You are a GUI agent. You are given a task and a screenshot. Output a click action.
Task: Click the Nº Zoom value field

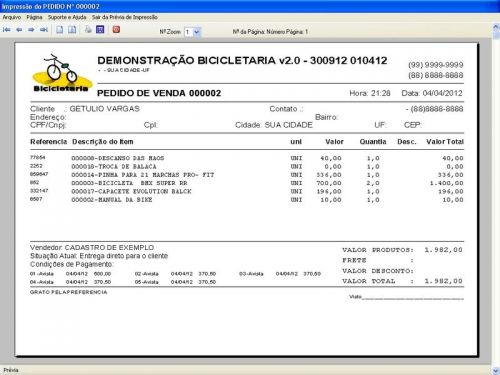point(189,32)
